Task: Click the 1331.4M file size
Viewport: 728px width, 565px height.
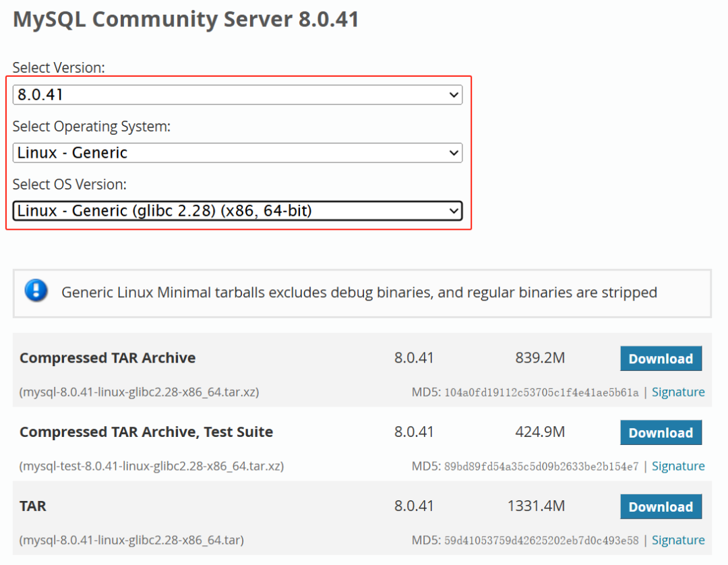Action: [x=537, y=506]
